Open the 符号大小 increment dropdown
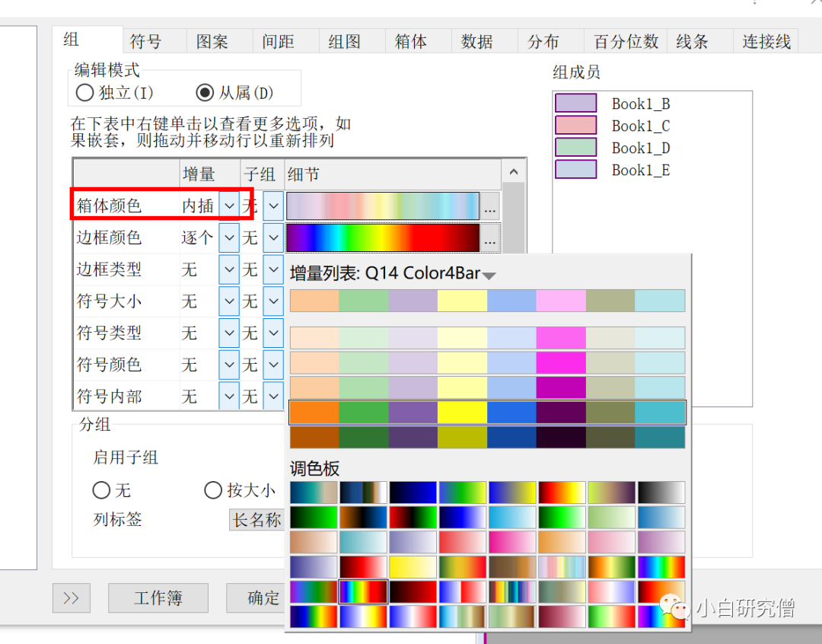Screen dimensions: 822x644 pyautogui.click(x=229, y=301)
